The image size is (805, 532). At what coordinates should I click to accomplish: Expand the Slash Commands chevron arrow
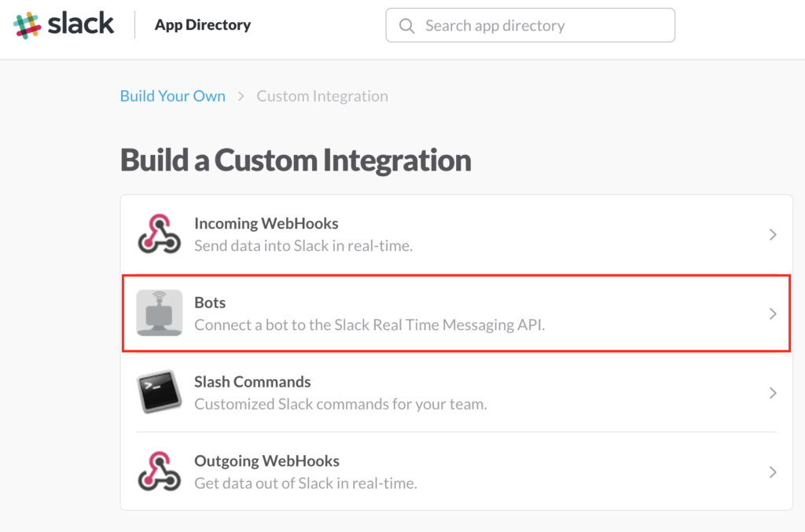pos(773,393)
